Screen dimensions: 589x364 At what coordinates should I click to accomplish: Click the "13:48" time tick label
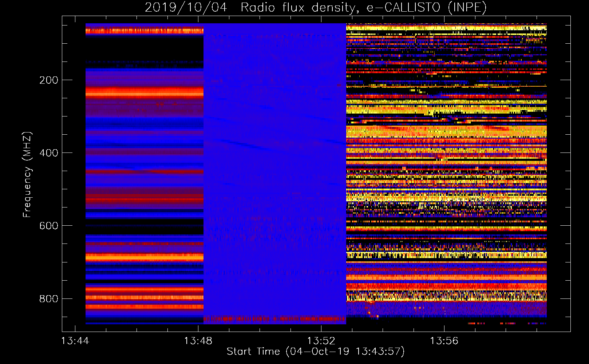coord(198,341)
